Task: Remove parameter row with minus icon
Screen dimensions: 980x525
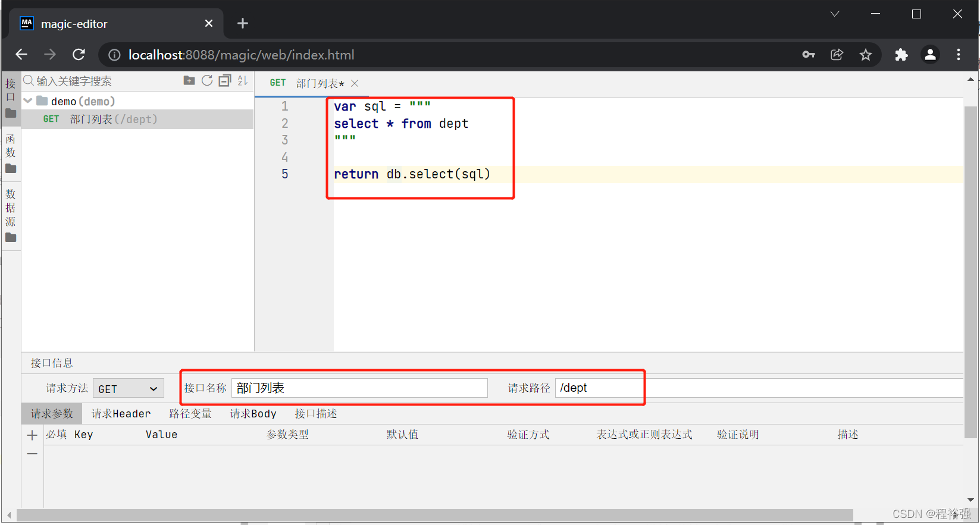Action: [x=32, y=454]
